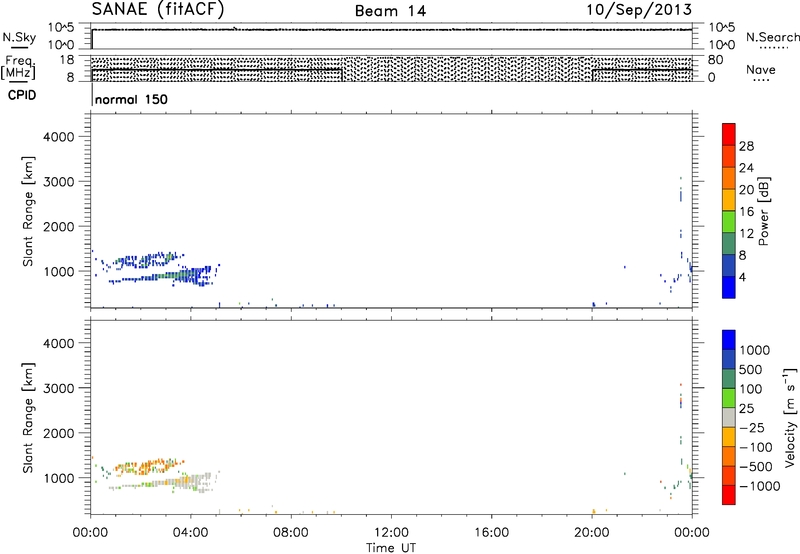Select the 4 dB colorbar tick
The image size is (800, 554).
pos(742,278)
